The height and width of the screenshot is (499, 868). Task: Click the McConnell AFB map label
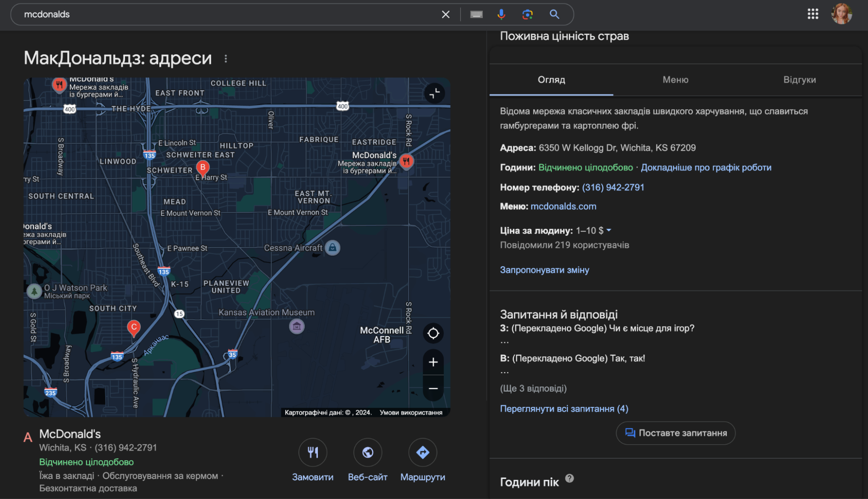point(382,335)
